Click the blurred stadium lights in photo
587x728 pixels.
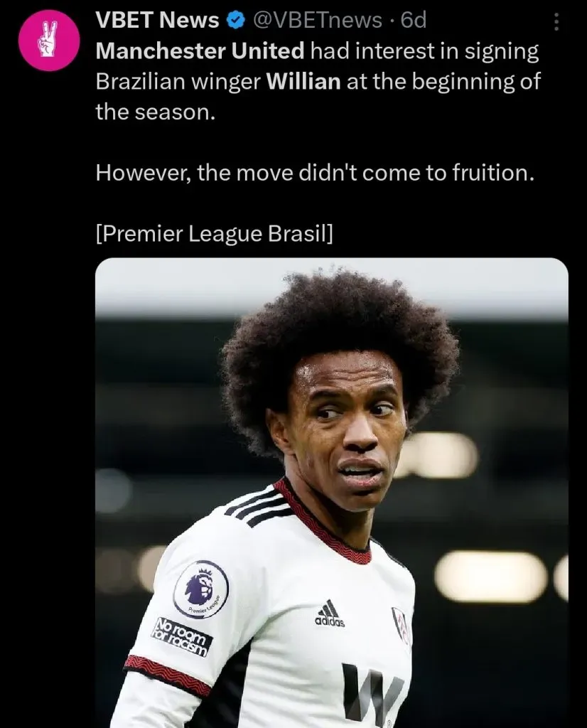pos(491,577)
